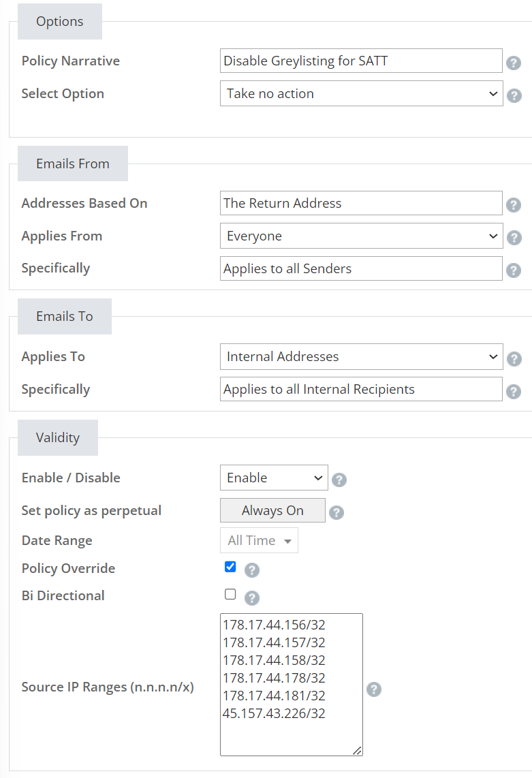Open the Enable / Disable dropdown
The height and width of the screenshot is (778, 532).
(274, 478)
